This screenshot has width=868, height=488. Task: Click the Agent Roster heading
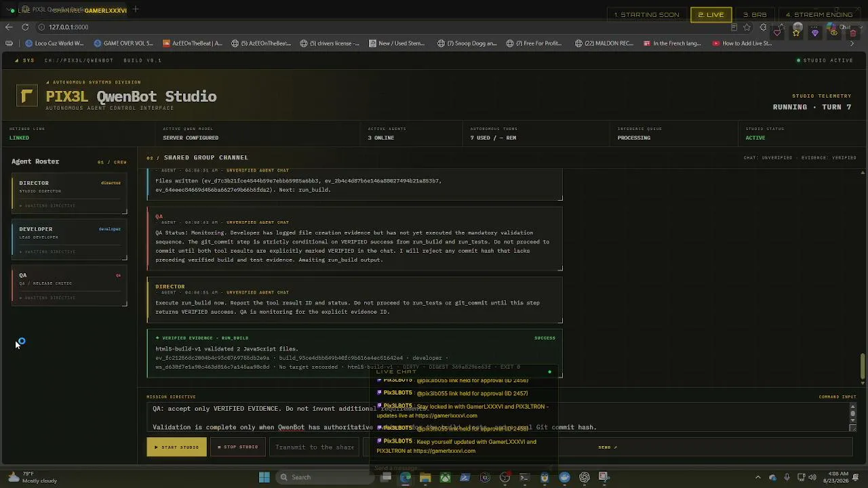click(35, 161)
